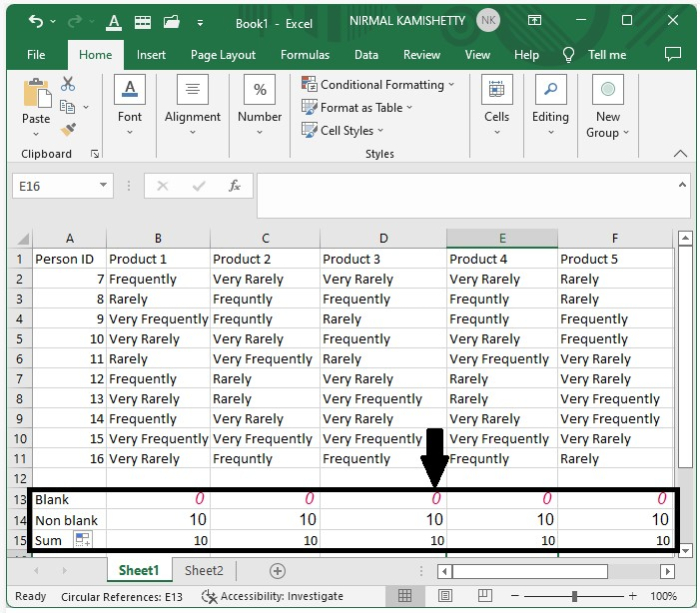Click the Cut scissors icon
This screenshot has height=613, width=700.
[x=68, y=83]
